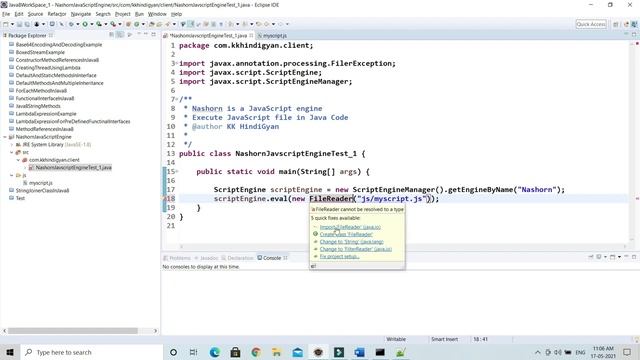This screenshot has width=640, height=360.
Task: Click quick fix Change to 'FilterReader'
Action: pos(356,249)
